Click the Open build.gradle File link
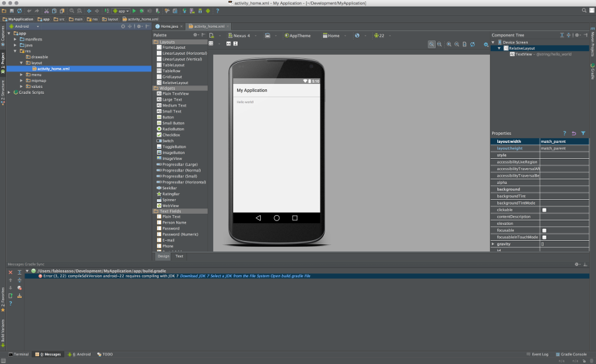Viewport: 596px width, 364px height. click(x=291, y=276)
